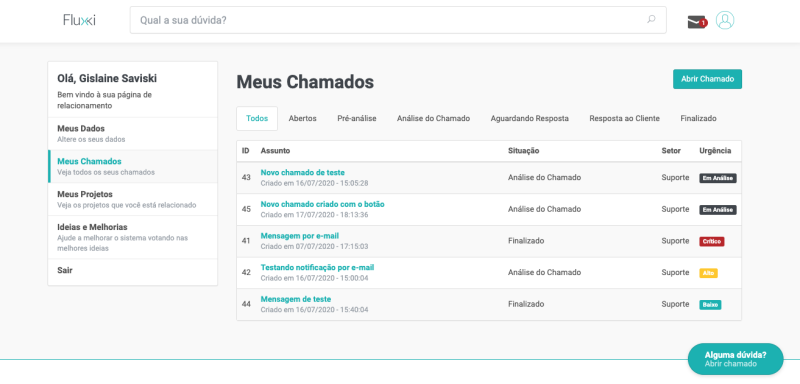Open ticket 'Novo chamado de teste'
The width and height of the screenshot is (800, 384).
click(x=302, y=172)
